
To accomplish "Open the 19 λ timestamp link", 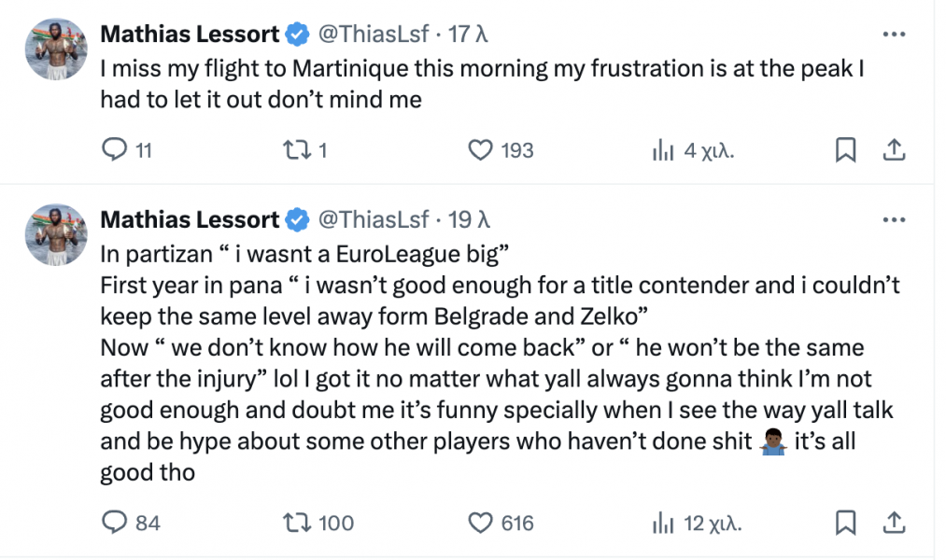I will [469, 220].
